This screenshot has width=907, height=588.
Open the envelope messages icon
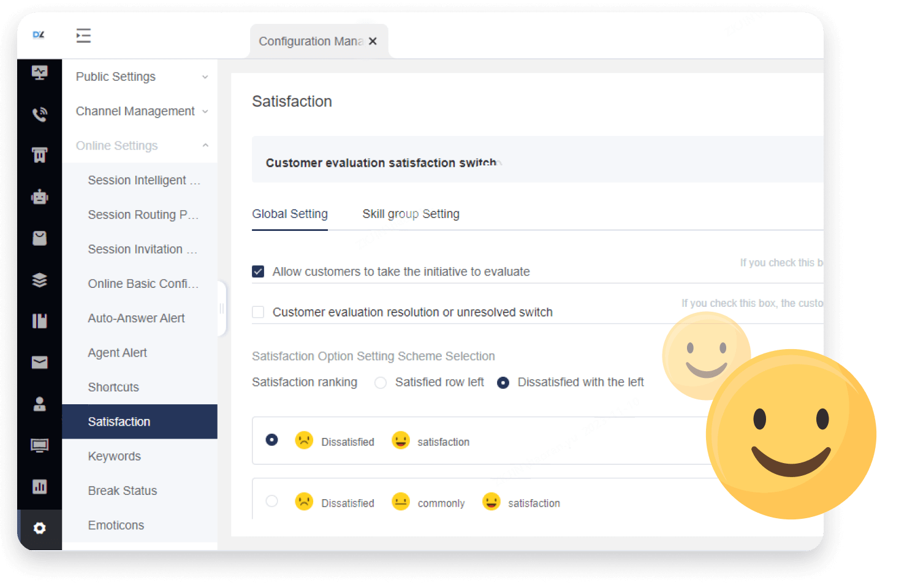40,362
